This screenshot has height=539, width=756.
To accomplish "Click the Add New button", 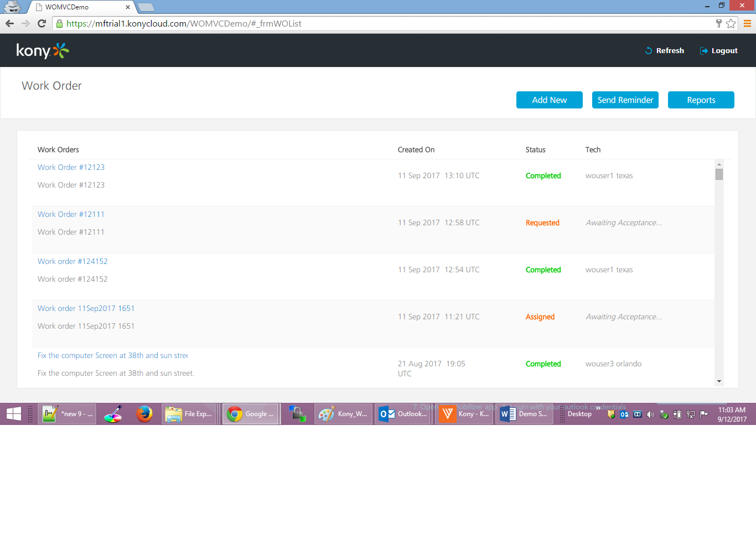I will (x=549, y=100).
